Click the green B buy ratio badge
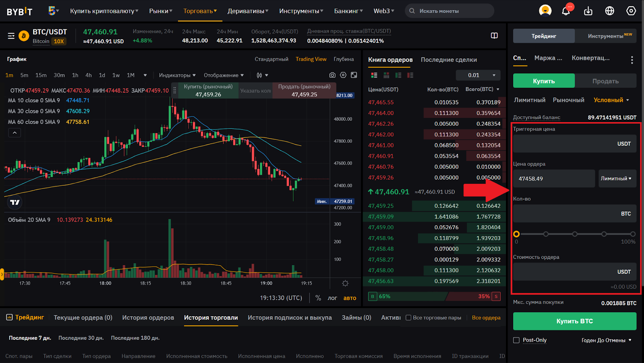This screenshot has height=363, width=644. 372,297
